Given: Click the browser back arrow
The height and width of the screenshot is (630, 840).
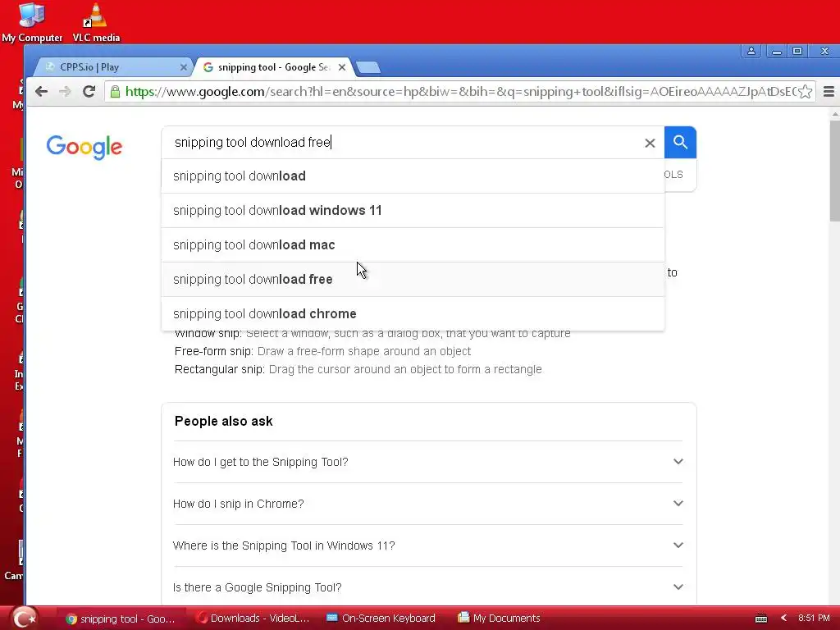Looking at the screenshot, I should (41, 92).
